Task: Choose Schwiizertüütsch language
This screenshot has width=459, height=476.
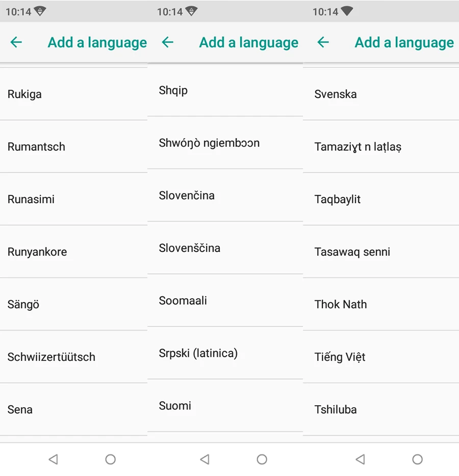Action: [73, 357]
